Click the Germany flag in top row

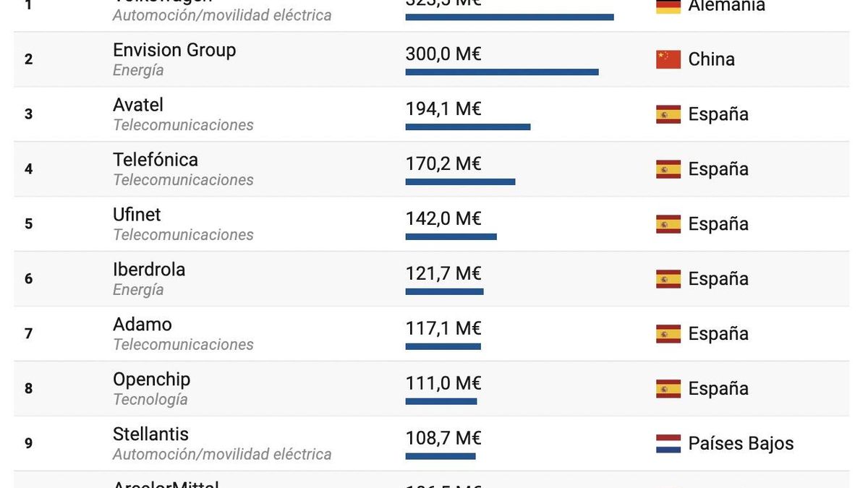click(x=668, y=7)
